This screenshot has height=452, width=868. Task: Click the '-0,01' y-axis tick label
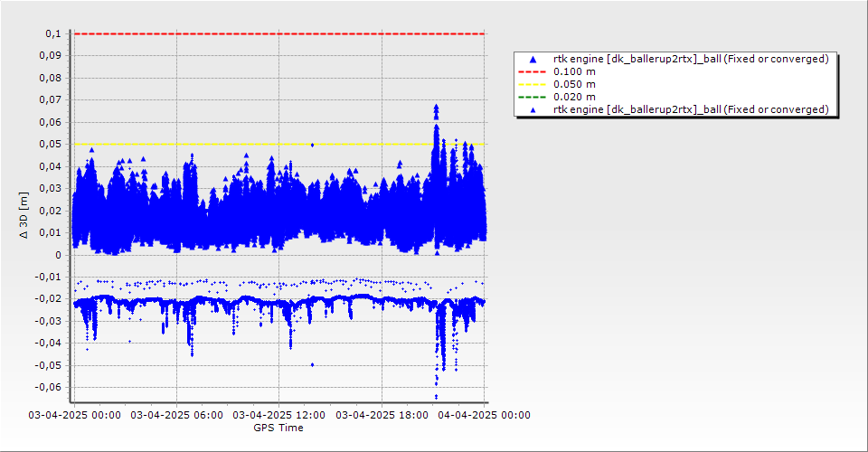48,277
